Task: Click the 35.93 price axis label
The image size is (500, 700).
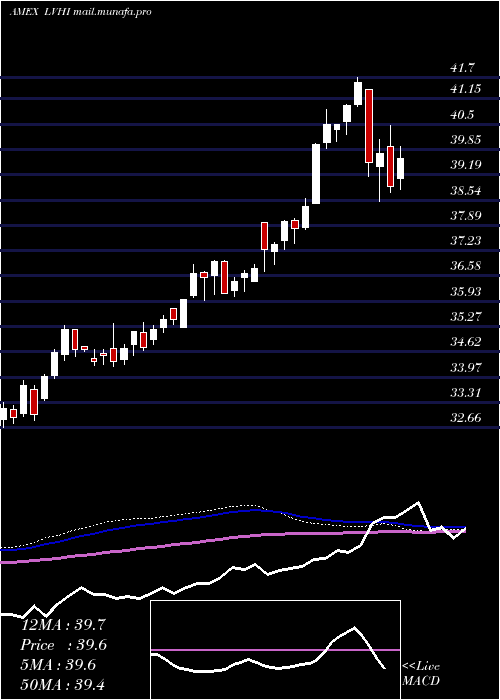Action: [466, 292]
